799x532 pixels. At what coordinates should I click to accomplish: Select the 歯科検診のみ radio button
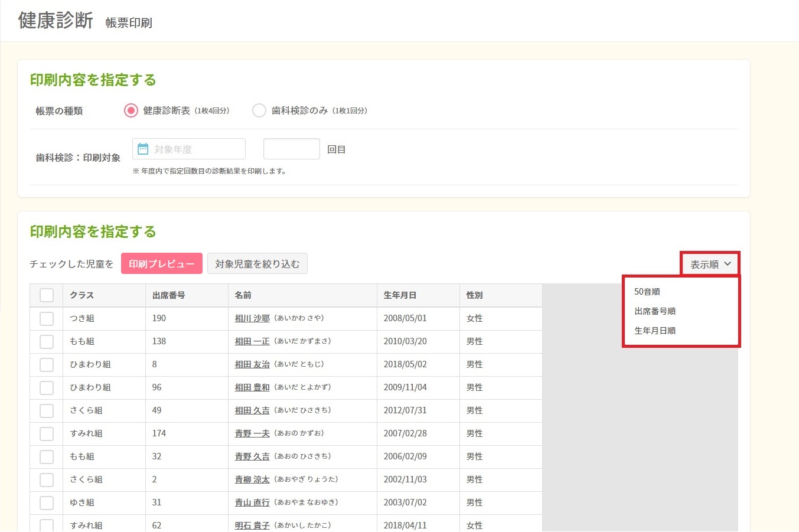pyautogui.click(x=259, y=110)
